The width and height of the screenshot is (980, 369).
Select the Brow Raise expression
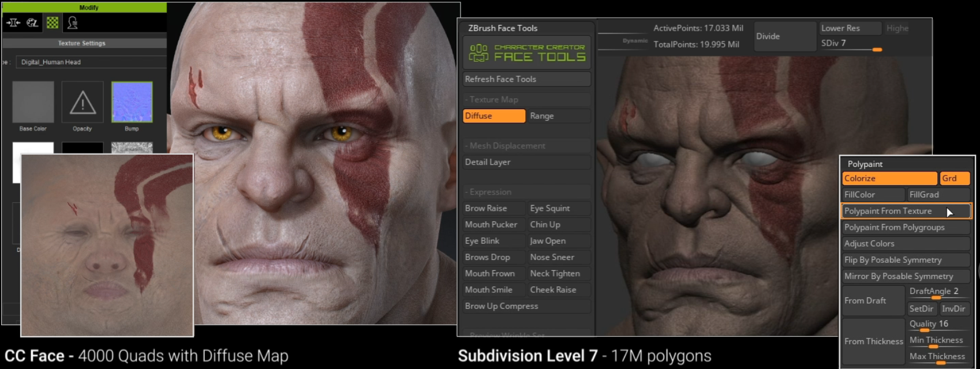pyautogui.click(x=495, y=208)
